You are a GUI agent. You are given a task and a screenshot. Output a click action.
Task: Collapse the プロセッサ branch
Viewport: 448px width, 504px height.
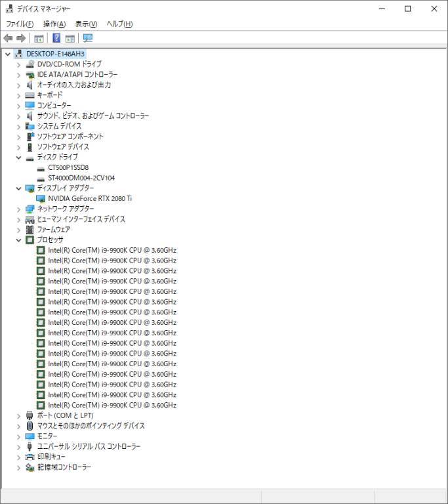[x=18, y=240]
